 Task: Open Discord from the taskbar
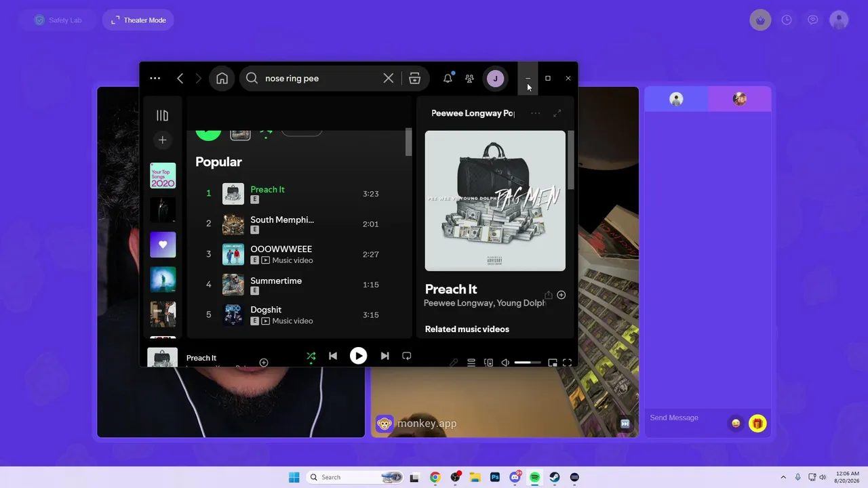pos(515,477)
